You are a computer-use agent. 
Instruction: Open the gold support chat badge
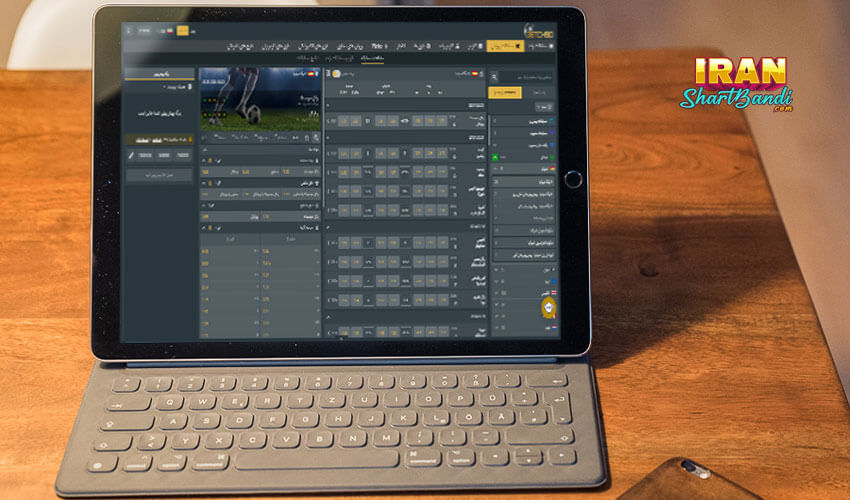tap(549, 307)
